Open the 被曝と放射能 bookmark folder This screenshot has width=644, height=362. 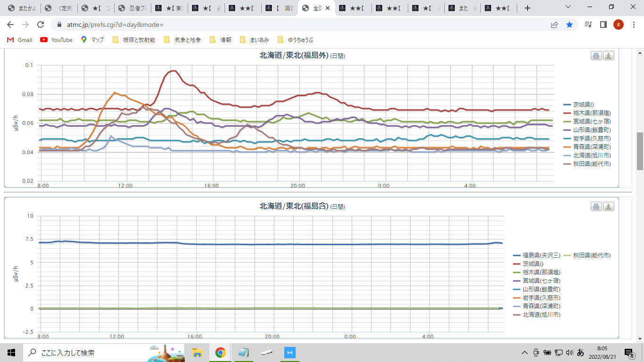(x=134, y=40)
